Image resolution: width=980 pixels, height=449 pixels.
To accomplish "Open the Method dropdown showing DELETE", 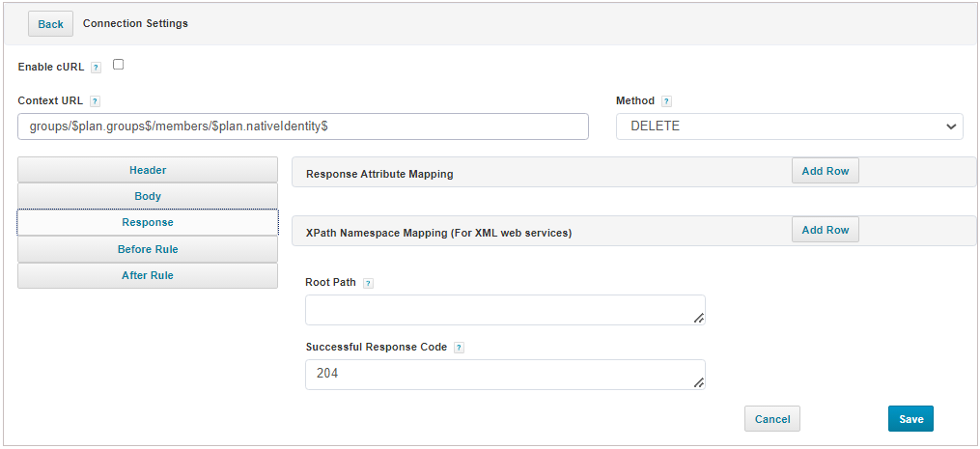I will point(789,126).
